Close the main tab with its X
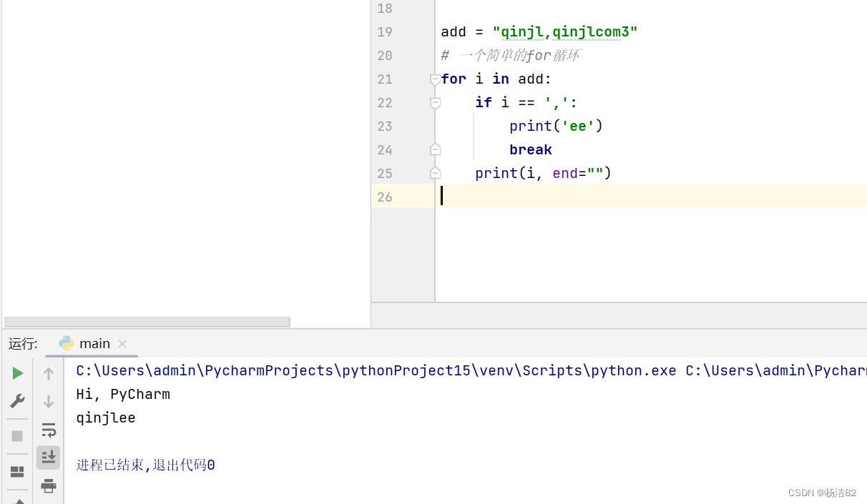Viewport: 867px width, 504px height. (x=122, y=344)
